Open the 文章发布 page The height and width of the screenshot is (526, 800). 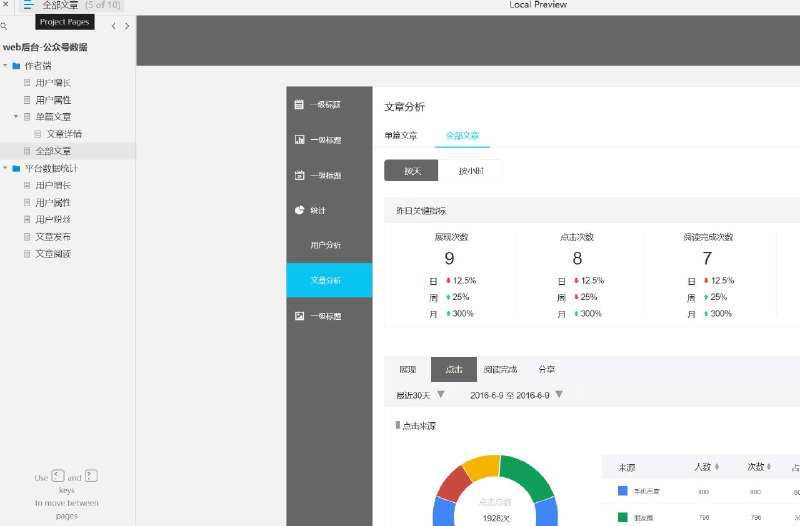(x=53, y=237)
